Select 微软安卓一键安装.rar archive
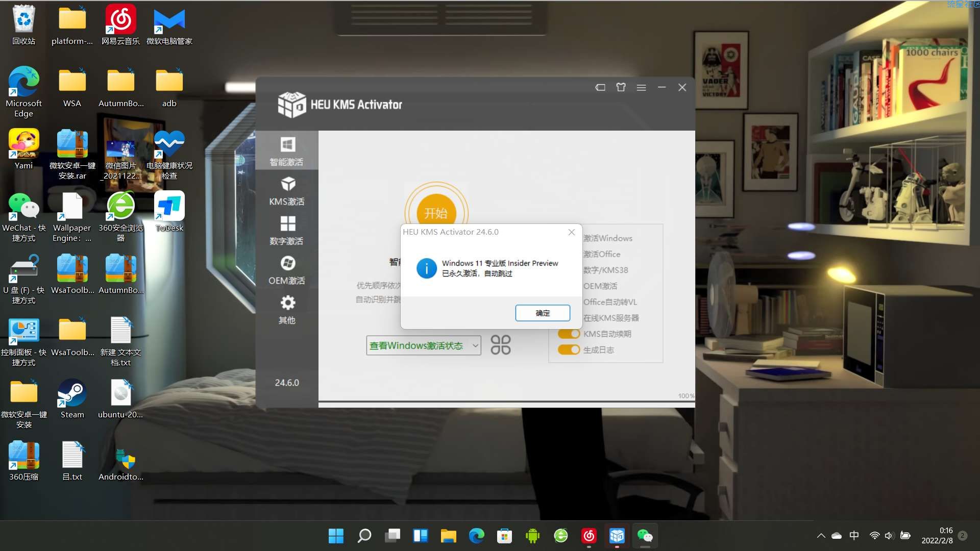 (72, 155)
